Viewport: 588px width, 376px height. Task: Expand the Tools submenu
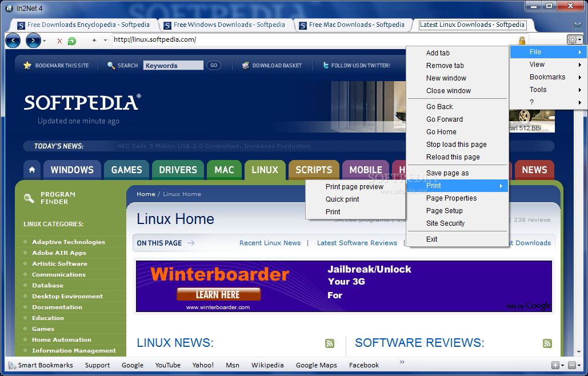[x=547, y=90]
